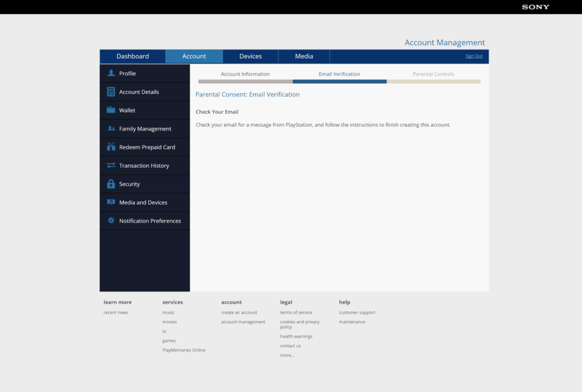Screen dimensions: 582x392
Task: Click the Account Details document icon
Action: pos(110,91)
